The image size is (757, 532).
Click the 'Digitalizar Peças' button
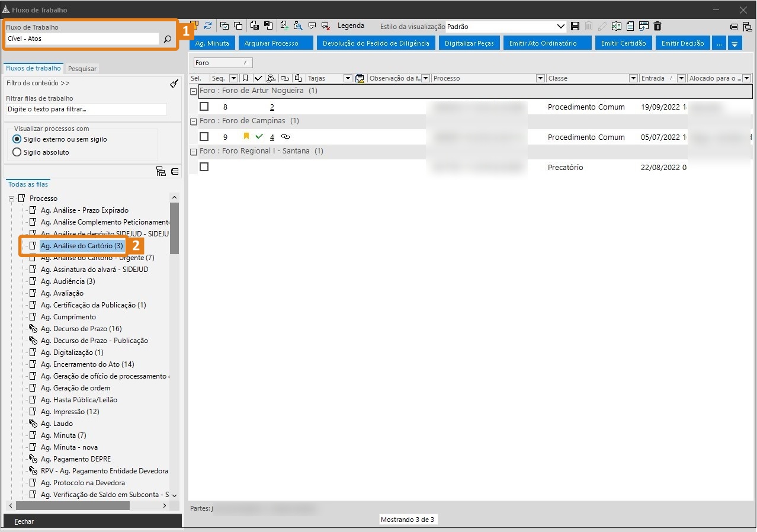click(x=469, y=43)
